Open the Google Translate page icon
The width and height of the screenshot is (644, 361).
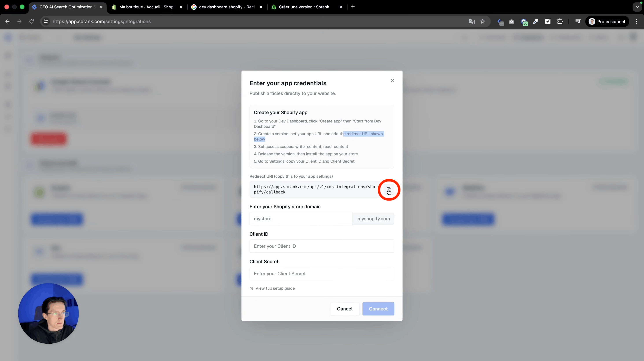tap(472, 22)
